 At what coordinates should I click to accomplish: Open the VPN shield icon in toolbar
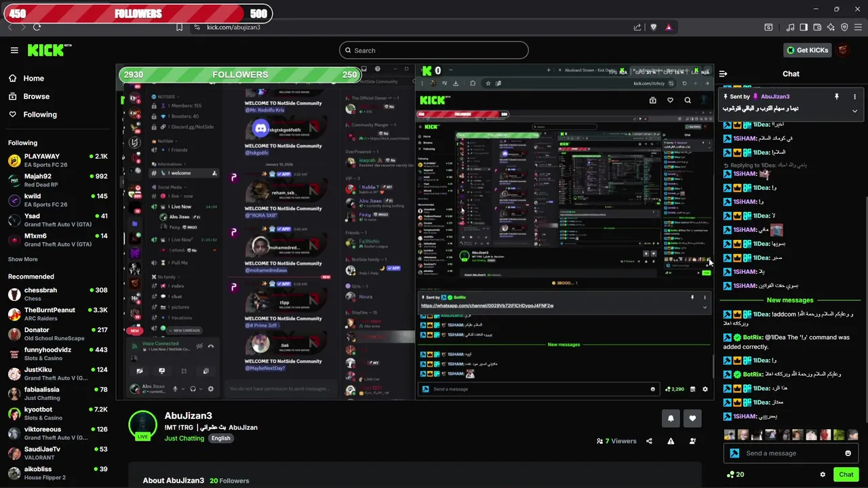click(844, 27)
